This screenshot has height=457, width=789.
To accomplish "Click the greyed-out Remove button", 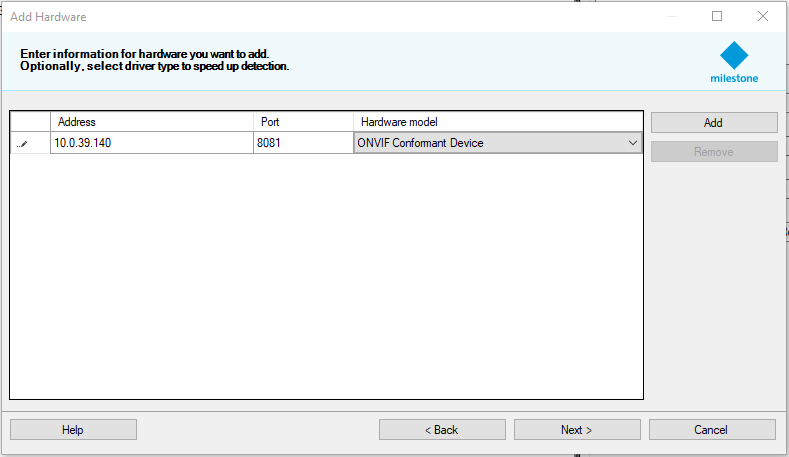I will 714,151.
